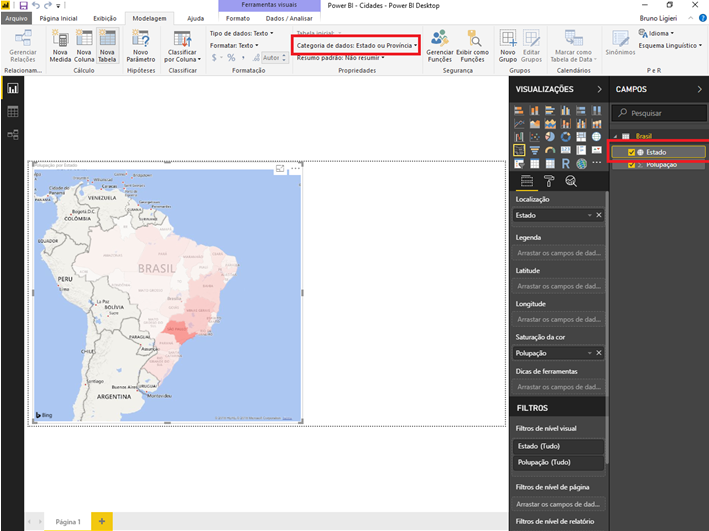This screenshot has width=709, height=531.
Task: Add a new page with plus button
Action: pyautogui.click(x=102, y=522)
